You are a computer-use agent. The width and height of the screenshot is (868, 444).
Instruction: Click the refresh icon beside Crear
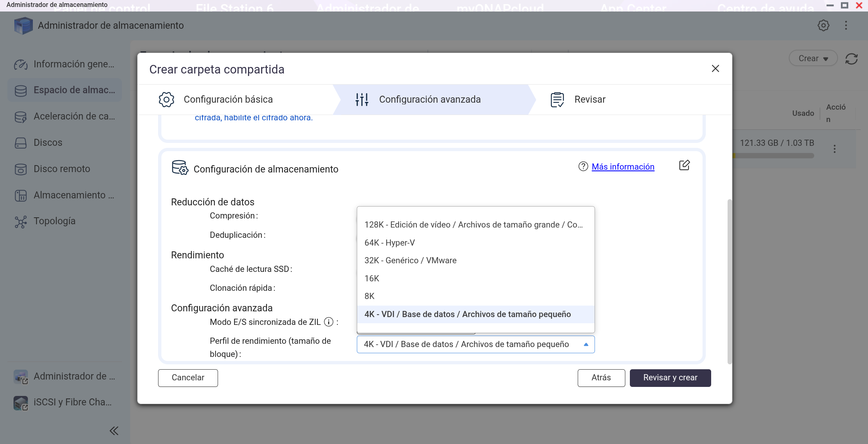coord(851,59)
